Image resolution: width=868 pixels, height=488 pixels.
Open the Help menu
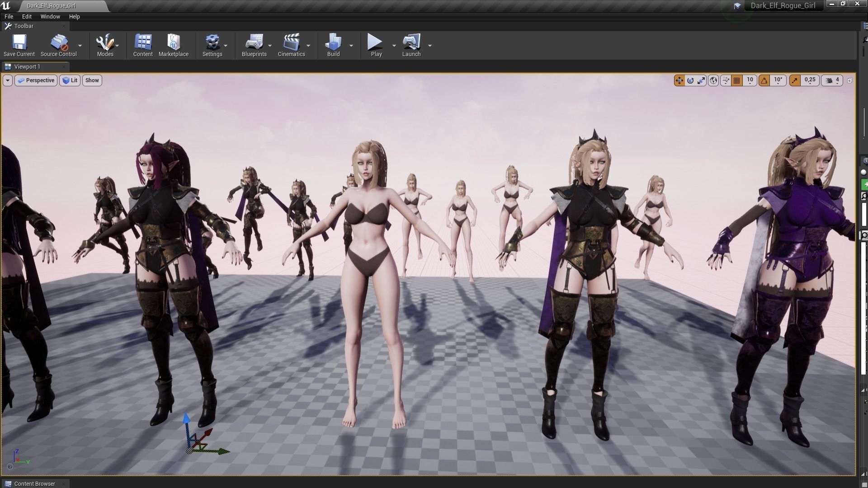coord(74,16)
